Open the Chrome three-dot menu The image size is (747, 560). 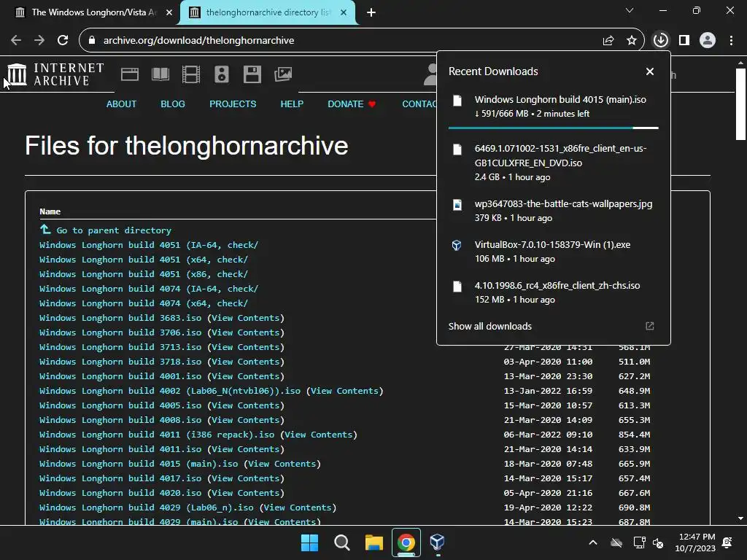pyautogui.click(x=731, y=41)
